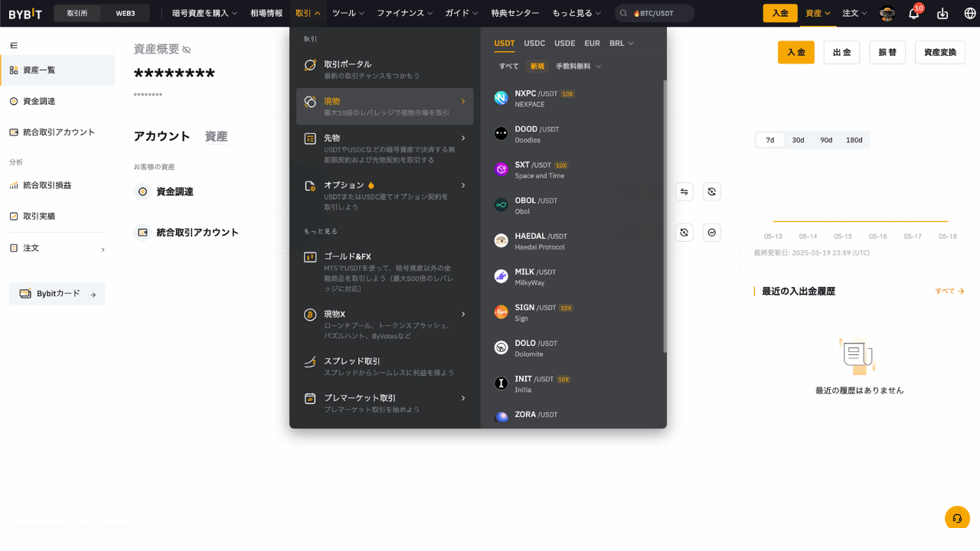The height and width of the screenshot is (551, 980).
Task: Open the 現物 menu entry
Action: (x=385, y=106)
